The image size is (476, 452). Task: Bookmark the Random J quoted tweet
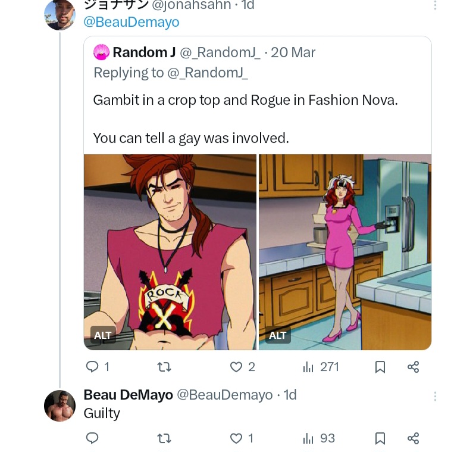(380, 367)
